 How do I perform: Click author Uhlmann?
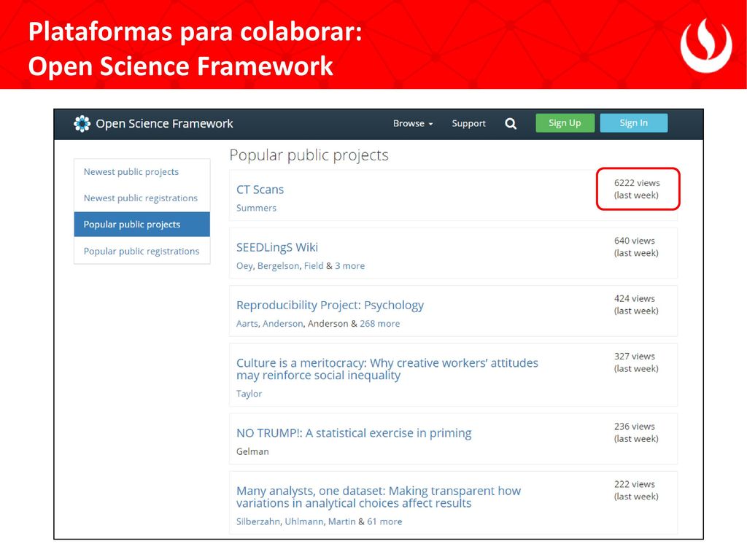(304, 522)
